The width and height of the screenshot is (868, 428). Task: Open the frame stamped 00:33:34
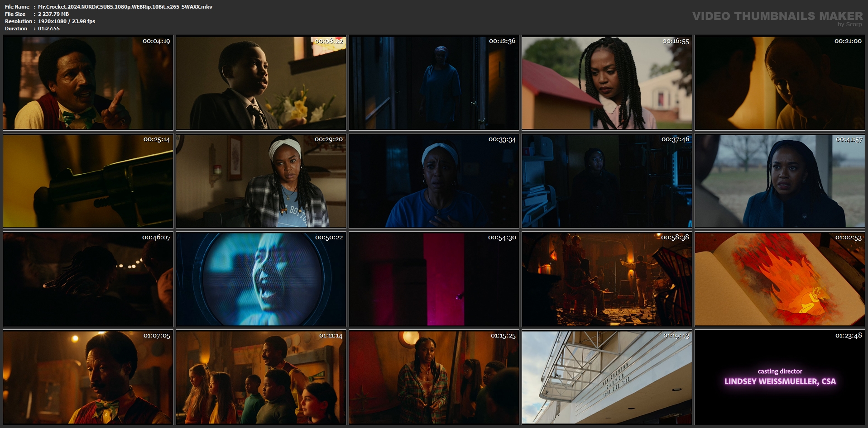[434, 181]
